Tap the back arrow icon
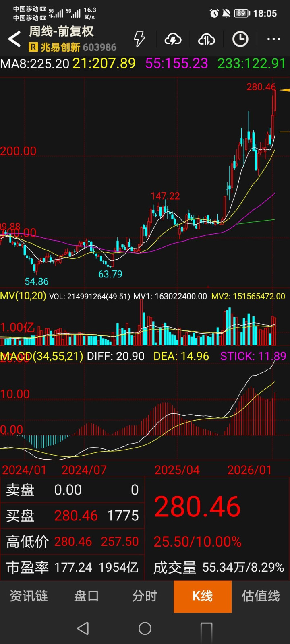 tap(14, 39)
